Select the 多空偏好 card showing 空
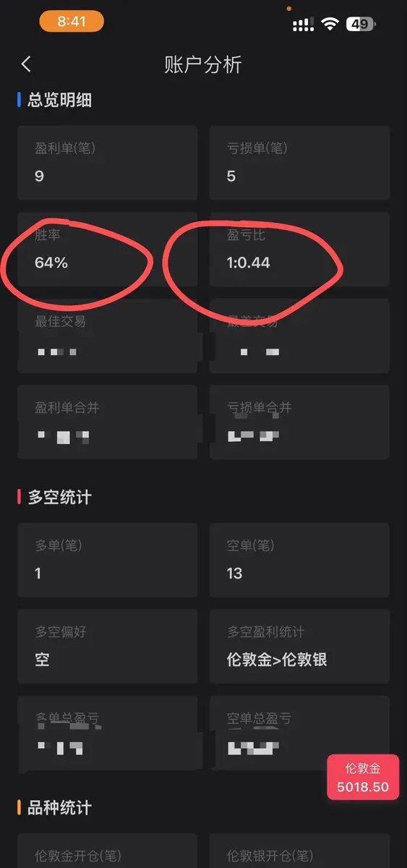The height and width of the screenshot is (868, 407). coord(107,647)
